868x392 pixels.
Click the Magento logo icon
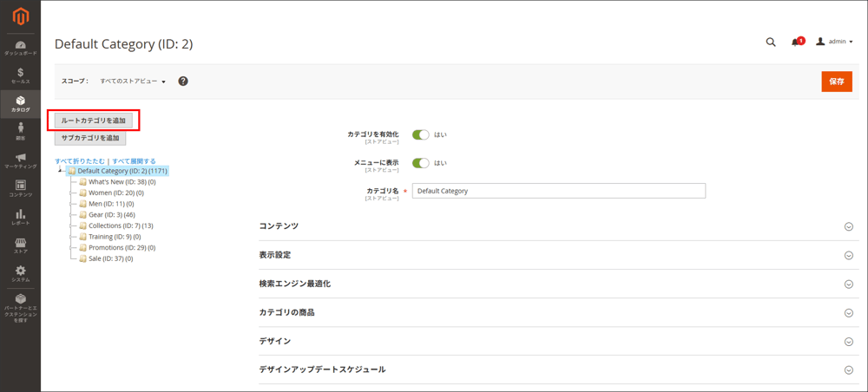tap(20, 16)
